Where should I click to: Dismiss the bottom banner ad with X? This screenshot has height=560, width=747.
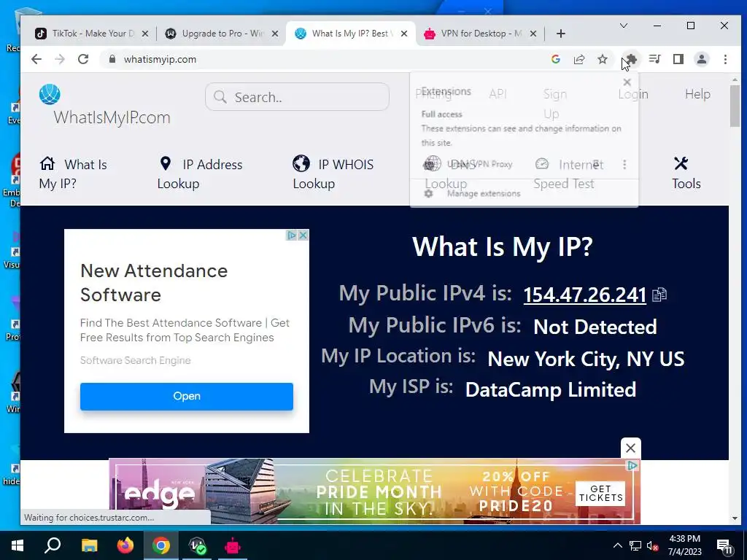coord(630,448)
